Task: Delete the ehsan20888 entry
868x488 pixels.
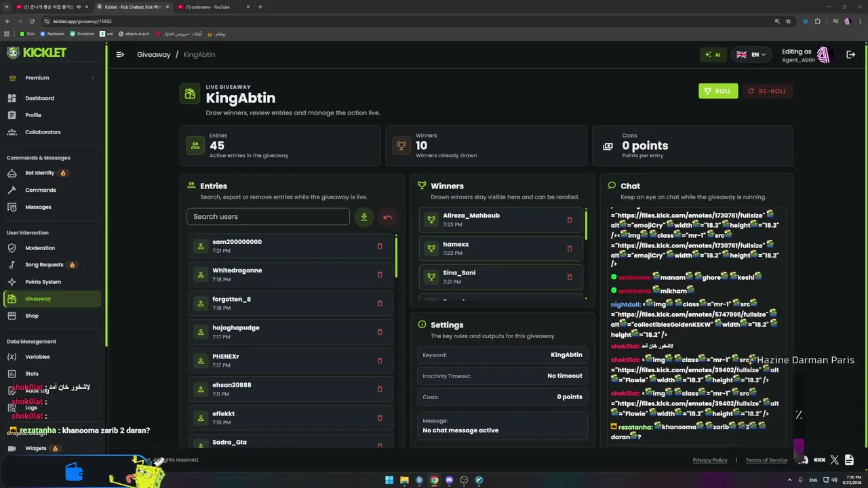Action: pyautogui.click(x=380, y=389)
